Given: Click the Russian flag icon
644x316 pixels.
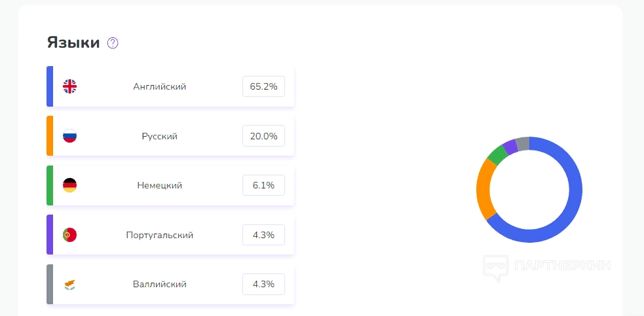Looking at the screenshot, I should [x=69, y=136].
